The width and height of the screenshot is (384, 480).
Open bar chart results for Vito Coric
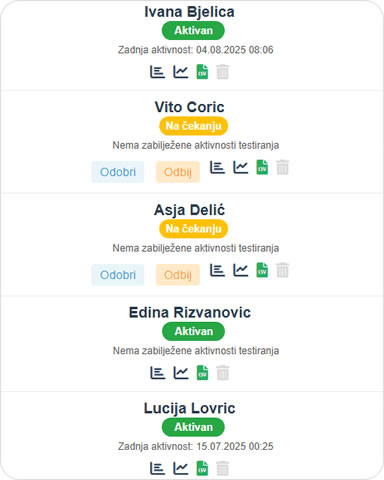point(217,167)
